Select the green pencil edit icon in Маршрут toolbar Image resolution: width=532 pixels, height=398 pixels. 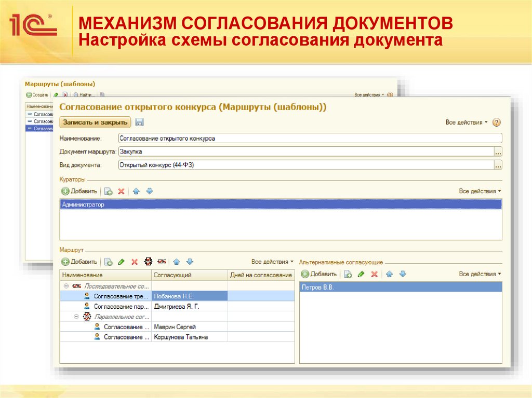point(120,262)
